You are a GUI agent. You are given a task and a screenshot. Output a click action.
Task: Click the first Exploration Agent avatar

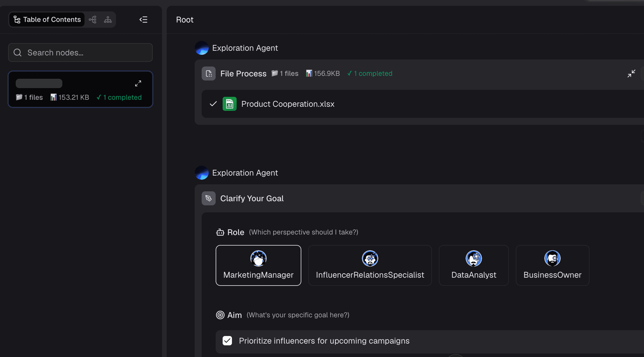tap(202, 48)
